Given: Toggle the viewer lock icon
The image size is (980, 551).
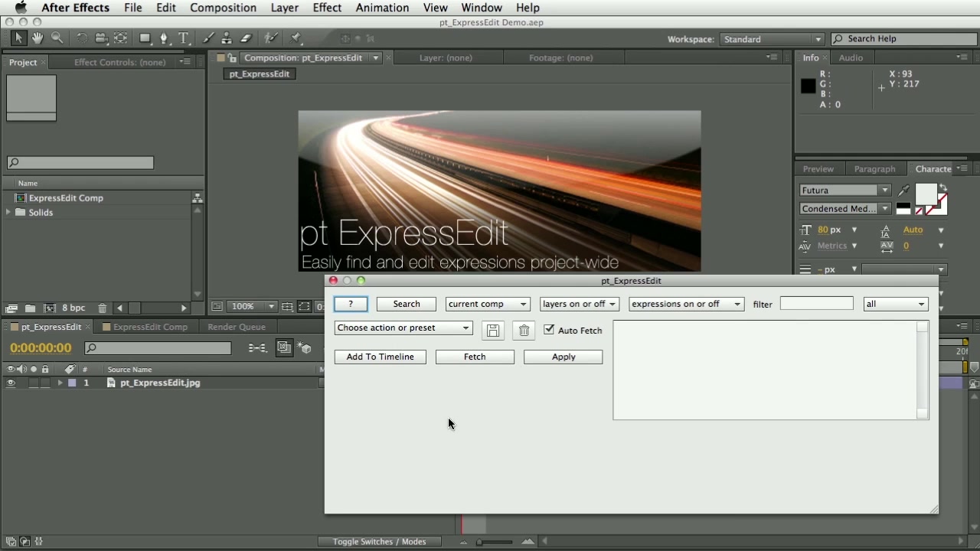Looking at the screenshot, I should click(x=232, y=57).
